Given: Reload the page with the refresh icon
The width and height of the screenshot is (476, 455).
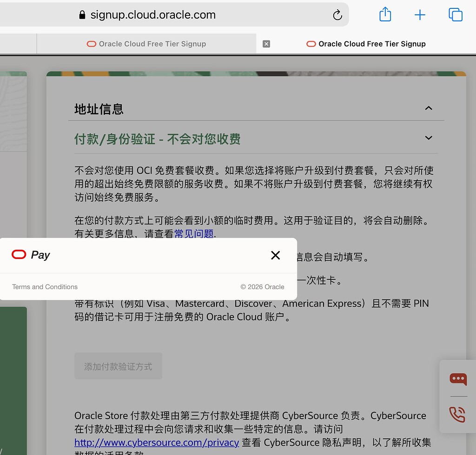Looking at the screenshot, I should pos(337,14).
